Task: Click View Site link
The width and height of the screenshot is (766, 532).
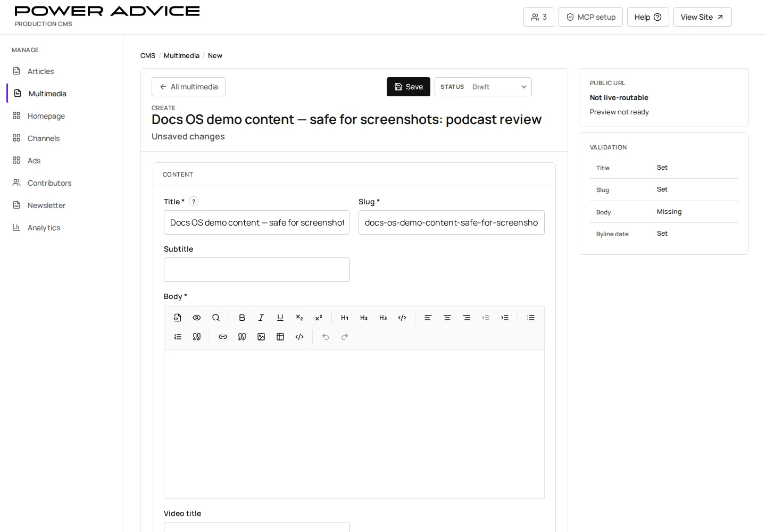Action: (x=703, y=17)
